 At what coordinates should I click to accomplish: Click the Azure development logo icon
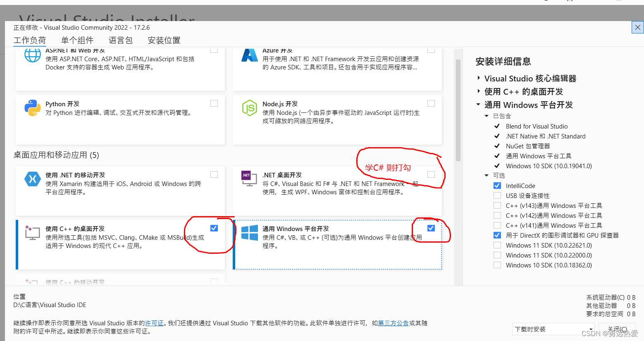click(x=250, y=55)
